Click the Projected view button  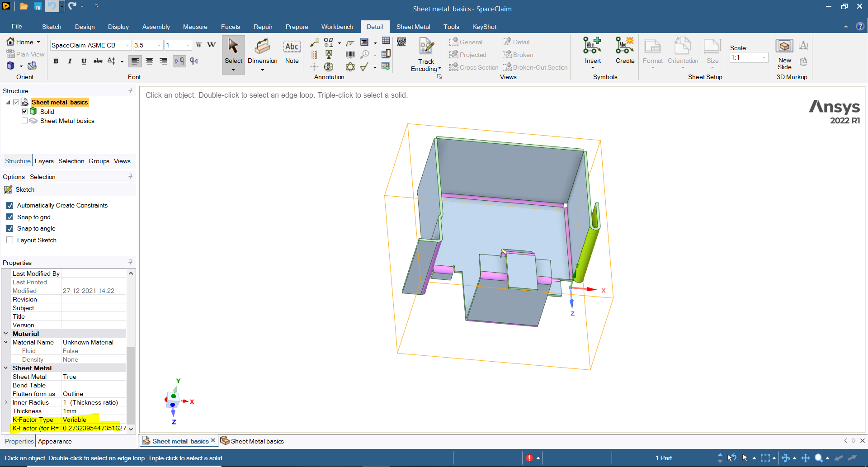click(x=468, y=55)
